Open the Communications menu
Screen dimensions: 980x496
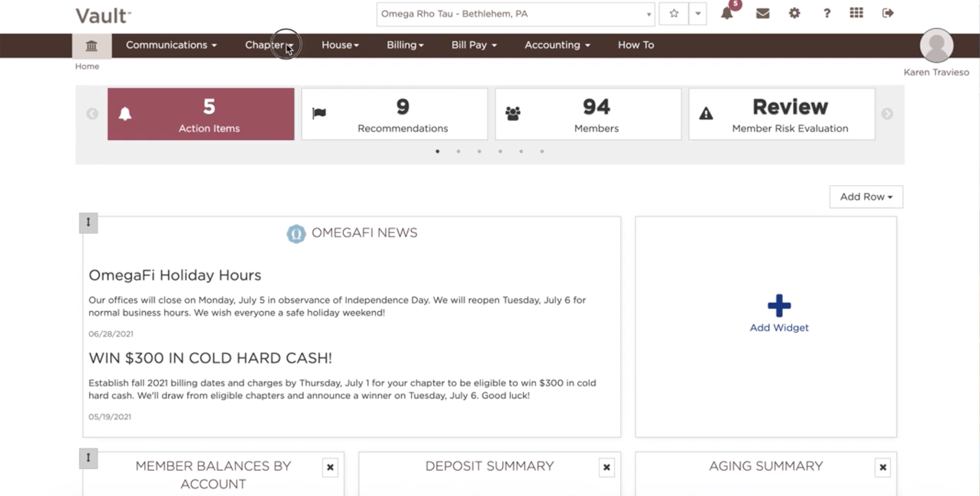(x=171, y=45)
